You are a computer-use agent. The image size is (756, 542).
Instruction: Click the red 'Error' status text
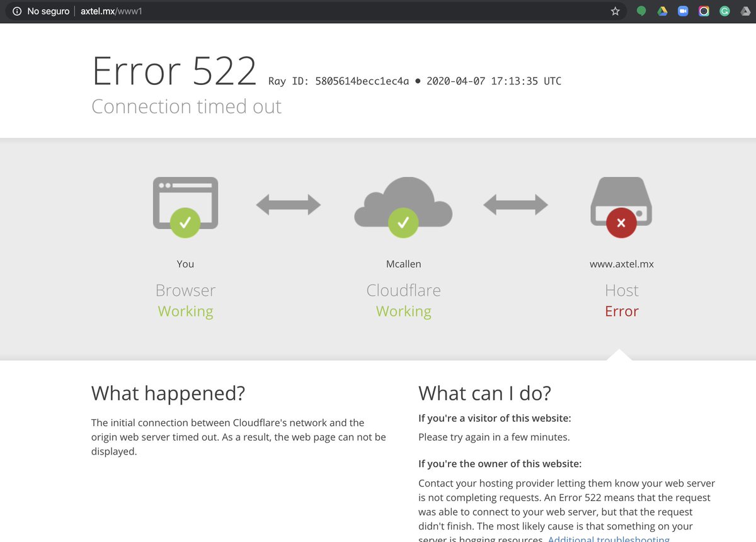point(622,311)
